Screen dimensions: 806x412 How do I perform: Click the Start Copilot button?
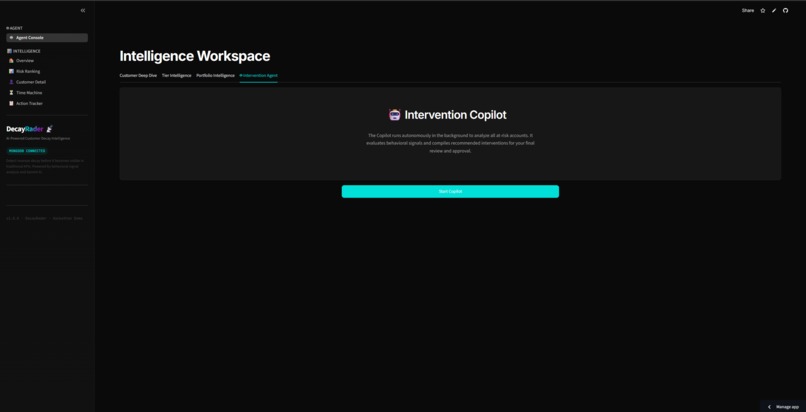click(x=450, y=191)
